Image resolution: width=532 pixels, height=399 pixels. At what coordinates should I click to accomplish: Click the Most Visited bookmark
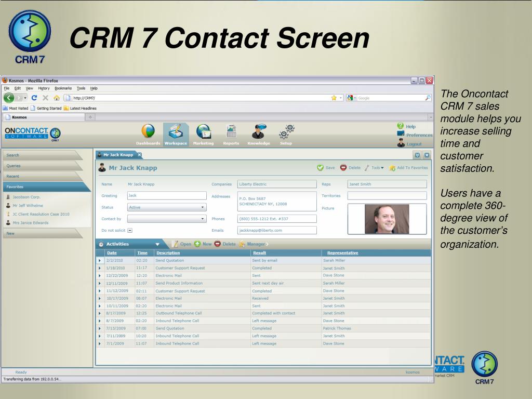(16, 108)
